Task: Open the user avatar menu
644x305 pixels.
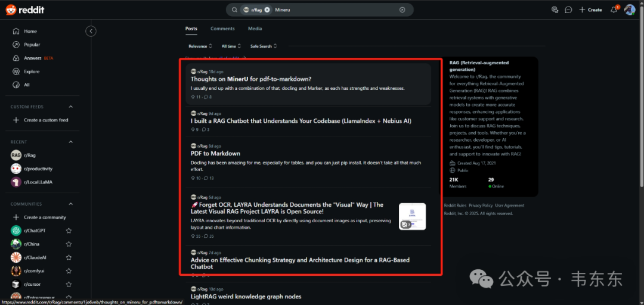Action: 630,10
